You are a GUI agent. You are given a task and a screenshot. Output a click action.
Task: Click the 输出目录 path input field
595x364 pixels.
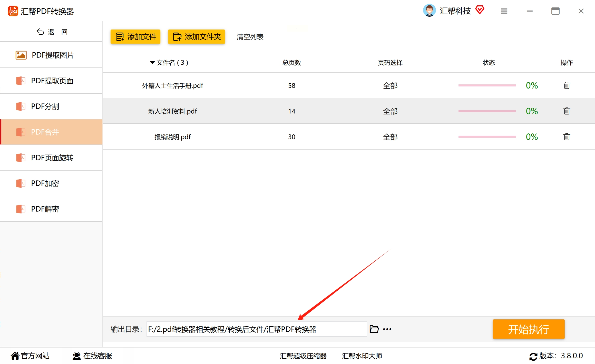click(x=256, y=329)
